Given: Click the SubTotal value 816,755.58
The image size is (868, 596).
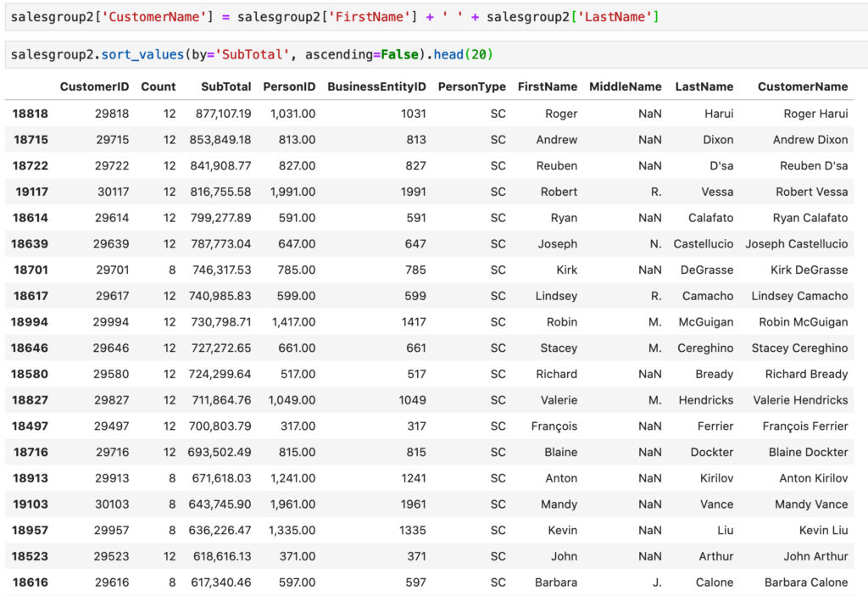Looking at the screenshot, I should (221, 192).
